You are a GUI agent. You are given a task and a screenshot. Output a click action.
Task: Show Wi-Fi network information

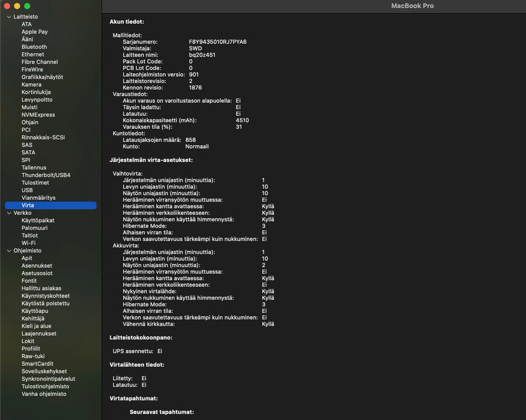coord(28,243)
